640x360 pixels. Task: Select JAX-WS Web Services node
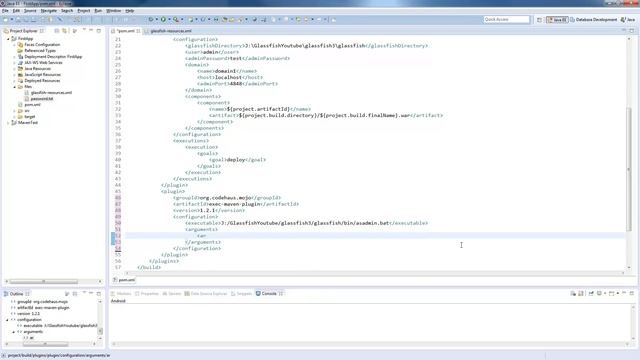(43, 63)
